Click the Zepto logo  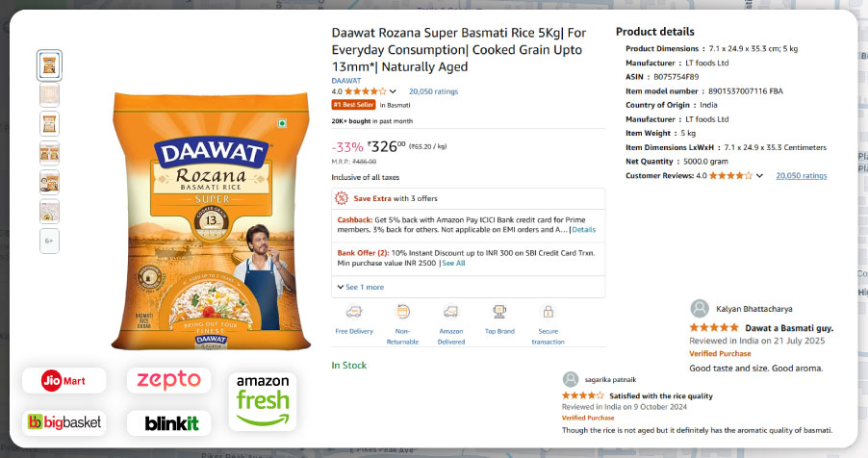point(168,380)
